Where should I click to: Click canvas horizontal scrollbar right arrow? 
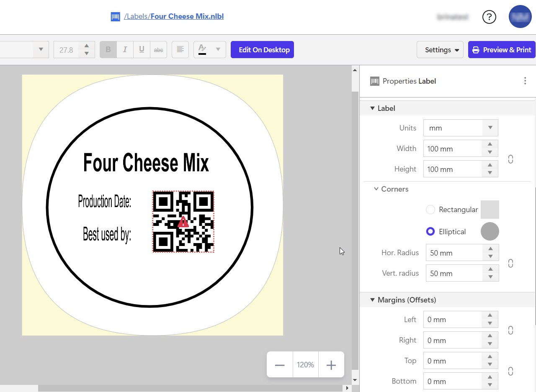pyautogui.click(x=347, y=388)
